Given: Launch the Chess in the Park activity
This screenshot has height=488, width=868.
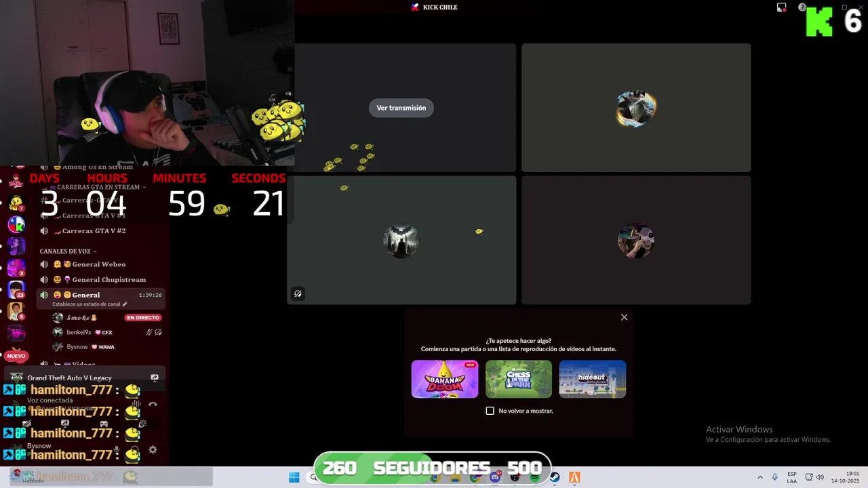Looking at the screenshot, I should pyautogui.click(x=518, y=379).
